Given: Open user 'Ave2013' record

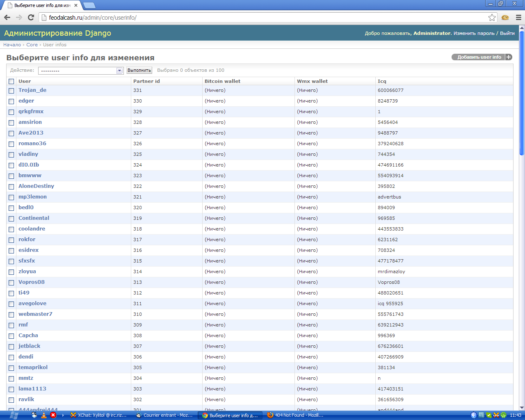Looking at the screenshot, I should point(31,133).
